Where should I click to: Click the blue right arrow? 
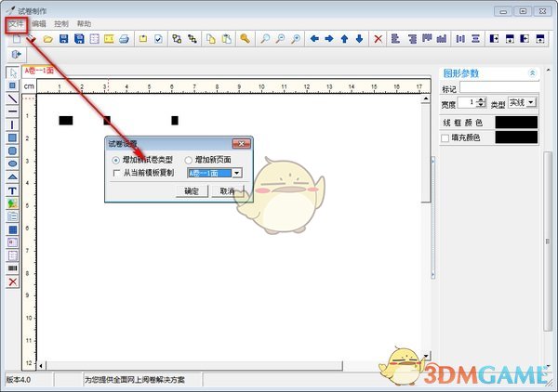pos(329,38)
